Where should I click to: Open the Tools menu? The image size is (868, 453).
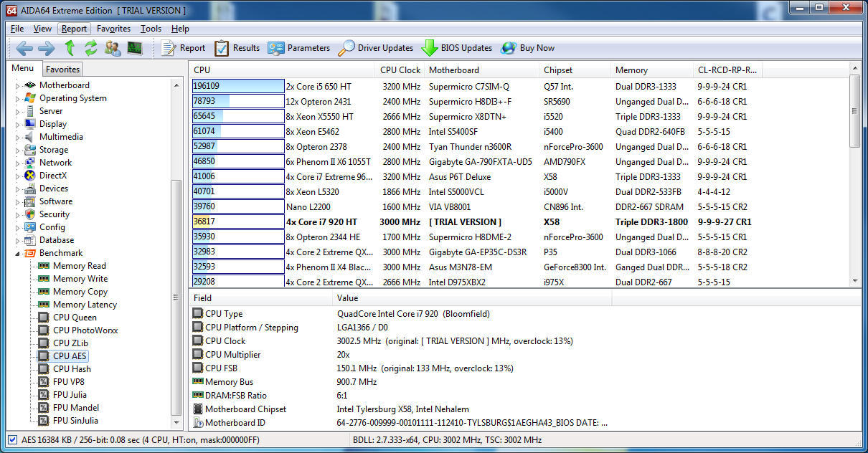(x=151, y=29)
